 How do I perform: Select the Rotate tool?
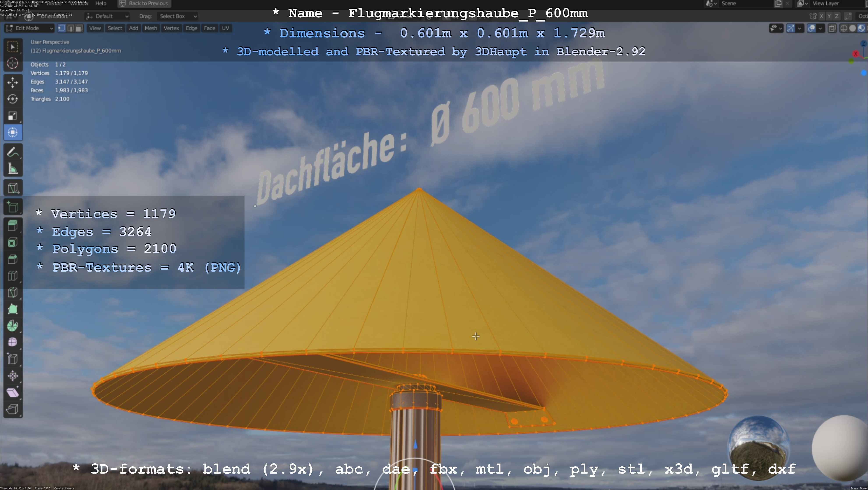tap(13, 99)
